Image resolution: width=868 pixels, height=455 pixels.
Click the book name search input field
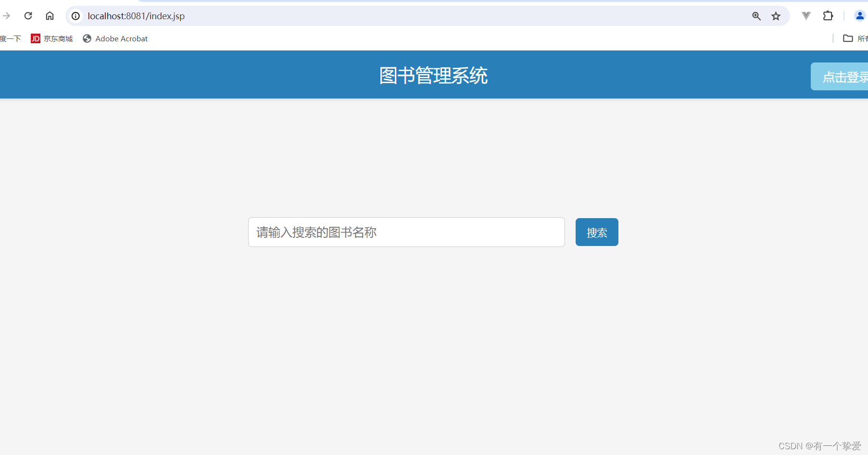(406, 232)
